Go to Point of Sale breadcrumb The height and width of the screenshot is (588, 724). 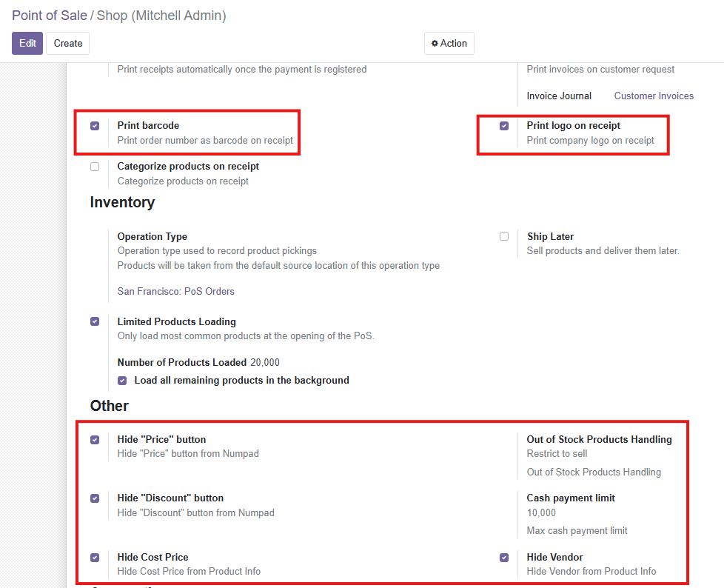pos(49,15)
